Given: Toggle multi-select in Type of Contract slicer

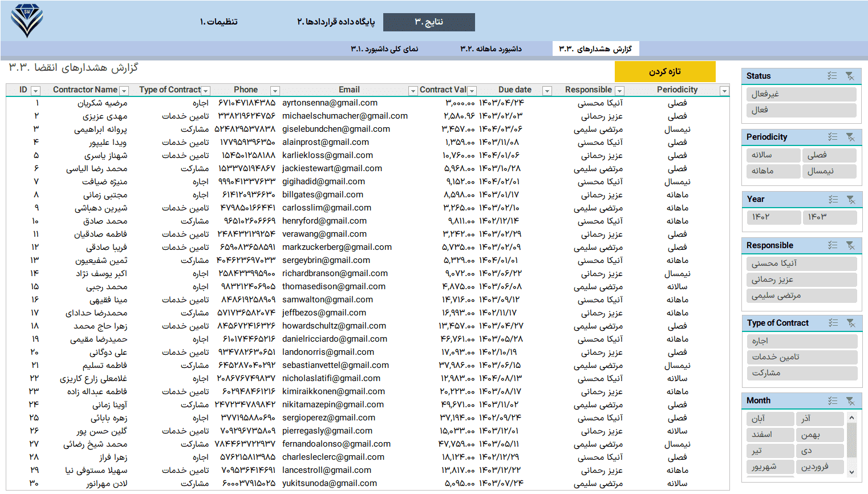Looking at the screenshot, I should tap(834, 323).
